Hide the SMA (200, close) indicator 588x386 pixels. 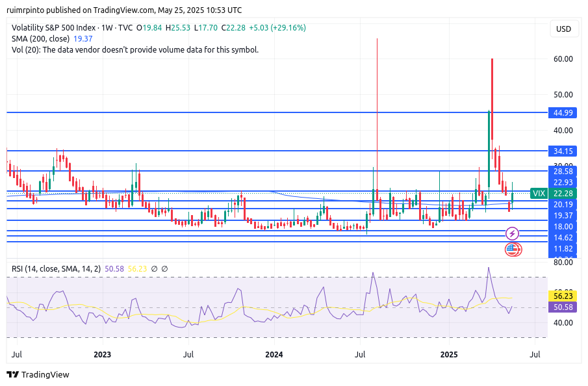pos(42,39)
